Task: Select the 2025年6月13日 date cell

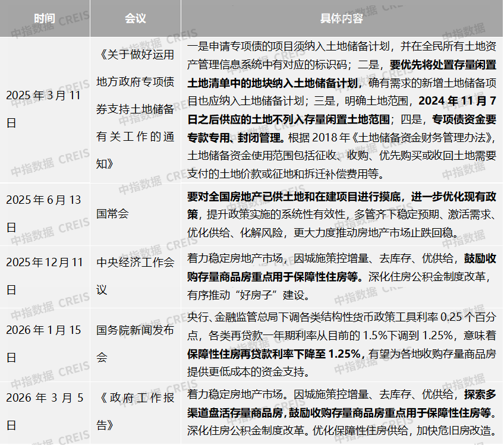Action: [x=43, y=213]
